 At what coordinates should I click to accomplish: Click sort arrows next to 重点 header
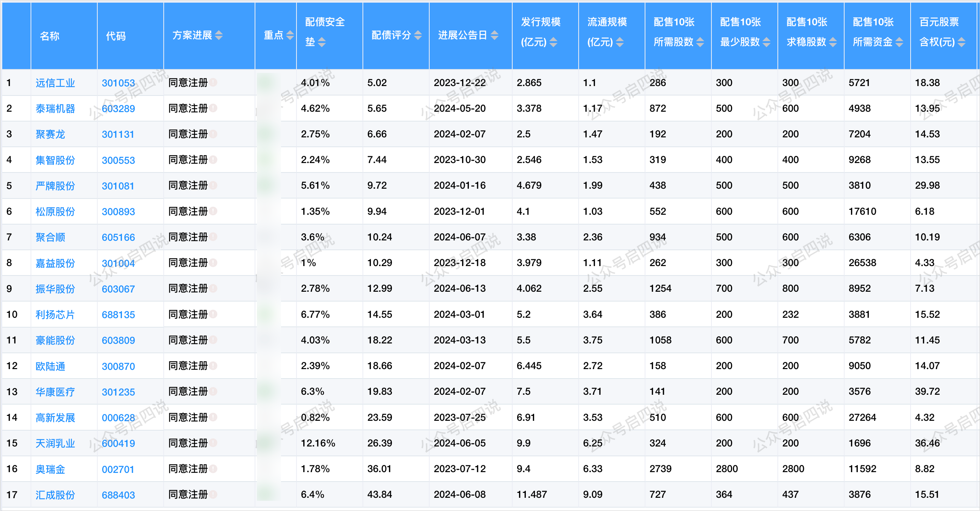tap(290, 35)
